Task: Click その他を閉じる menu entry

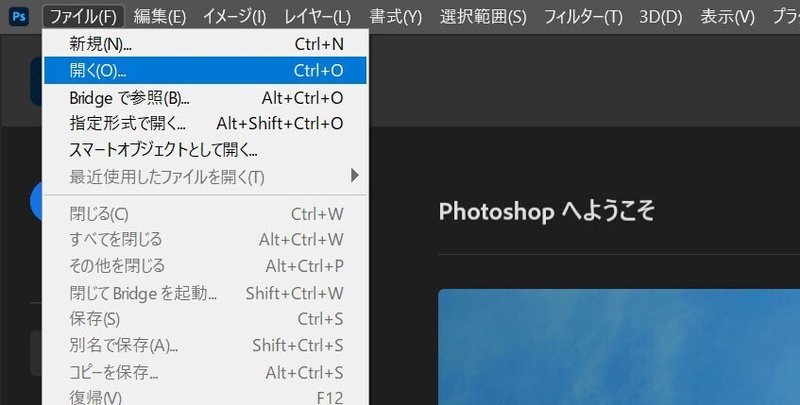Action: coord(205,266)
